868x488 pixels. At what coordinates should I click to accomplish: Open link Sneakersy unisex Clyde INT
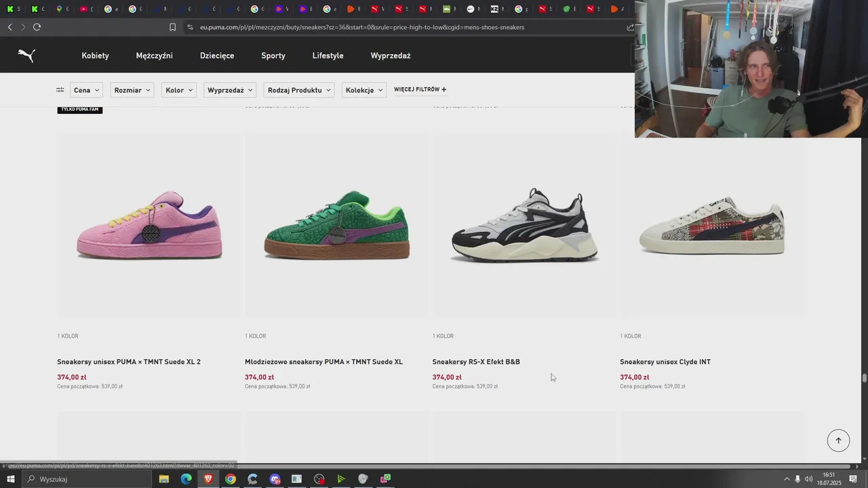pos(665,362)
